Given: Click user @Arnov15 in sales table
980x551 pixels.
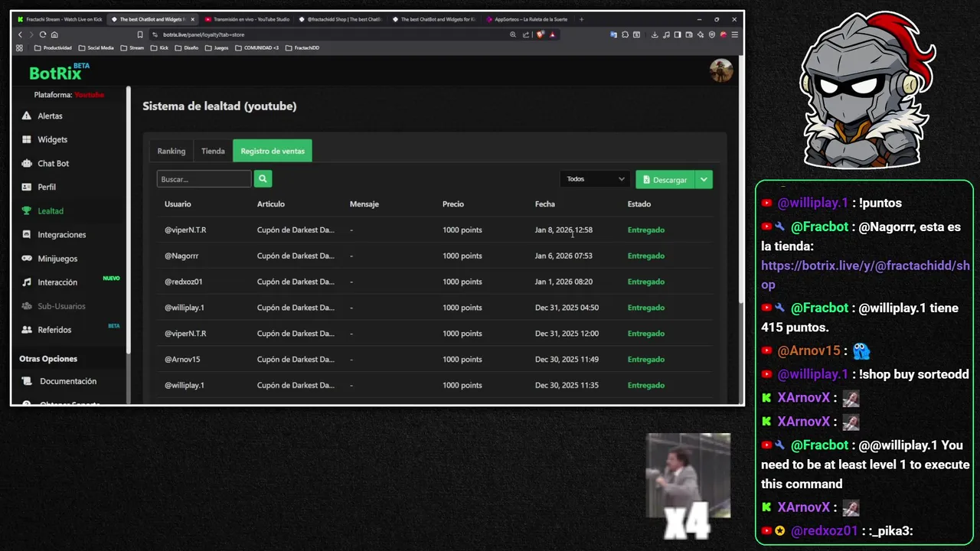Looking at the screenshot, I should coord(182,359).
